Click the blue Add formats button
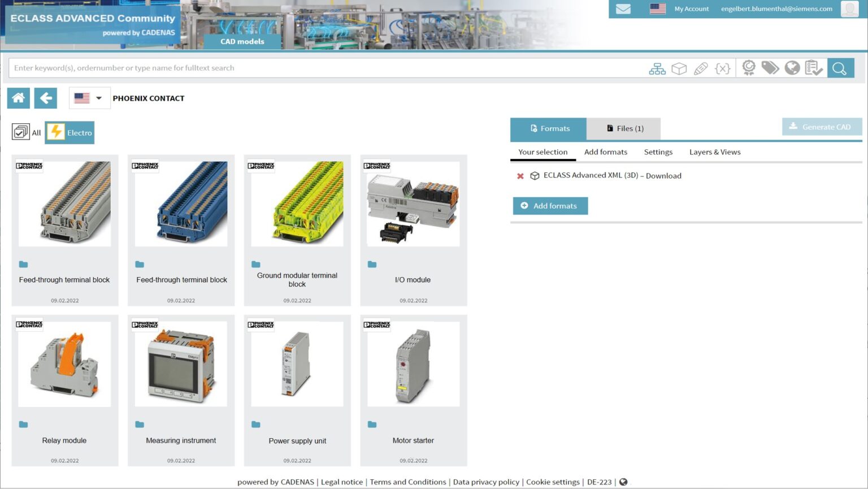 point(550,206)
